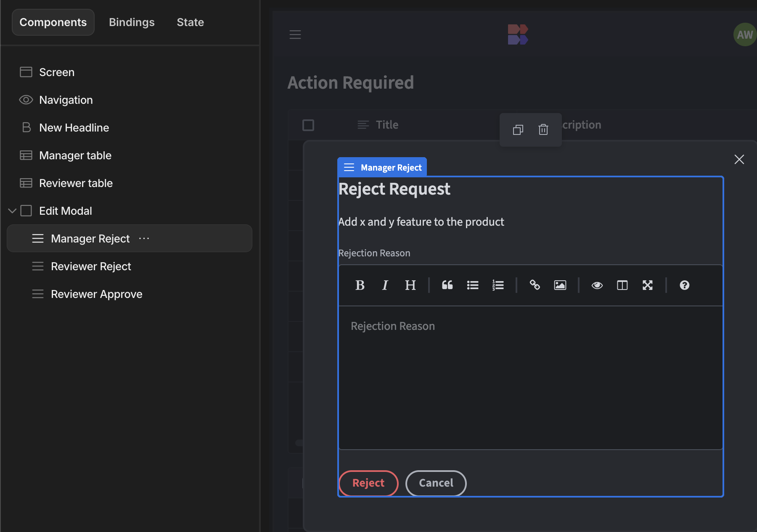The width and height of the screenshot is (757, 532).
Task: Click the Cancel button
Action: pyautogui.click(x=436, y=483)
